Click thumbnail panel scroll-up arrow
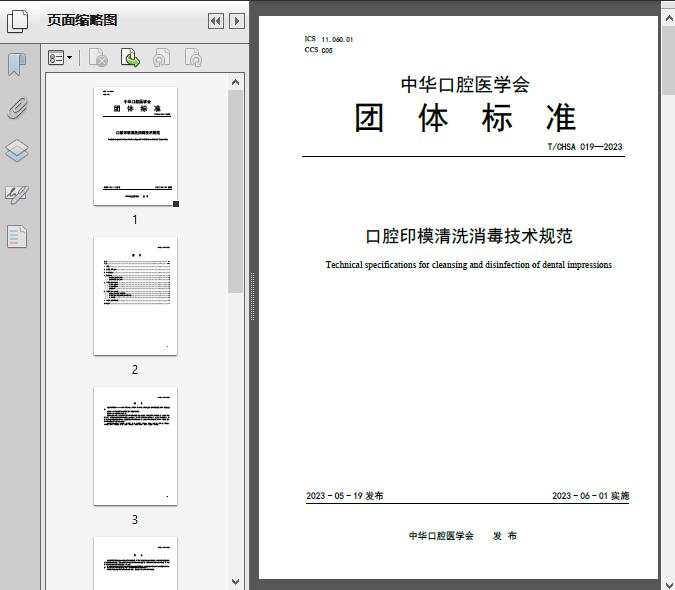Image resolution: width=675 pixels, height=590 pixels. 235,82
